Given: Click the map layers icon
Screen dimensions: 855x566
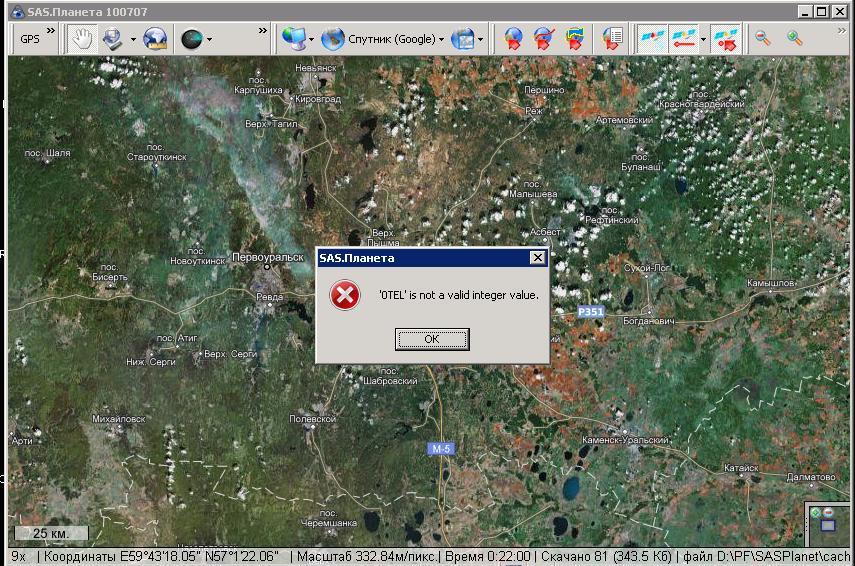Looking at the screenshot, I should (462, 39).
